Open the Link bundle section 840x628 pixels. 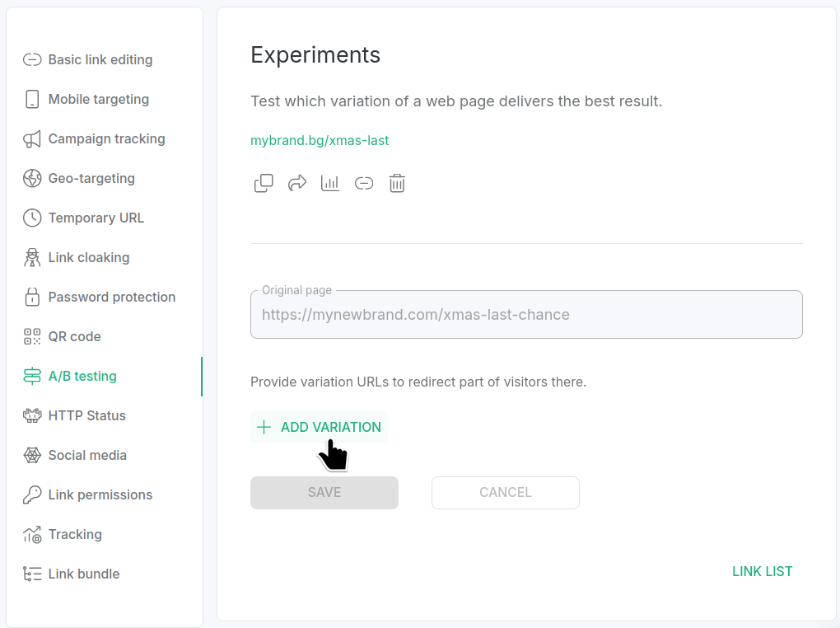pos(83,574)
